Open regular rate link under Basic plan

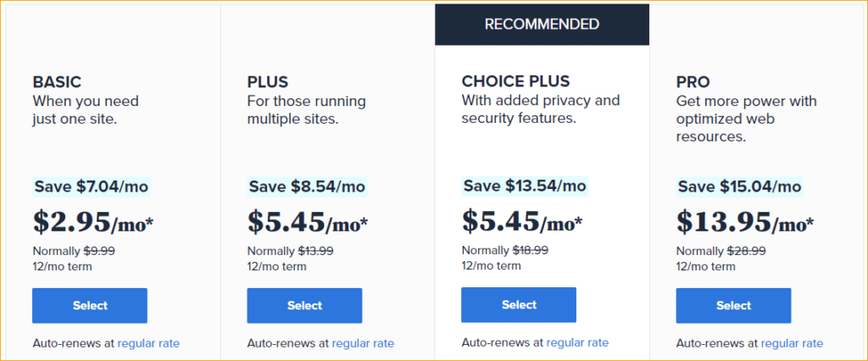coord(148,343)
